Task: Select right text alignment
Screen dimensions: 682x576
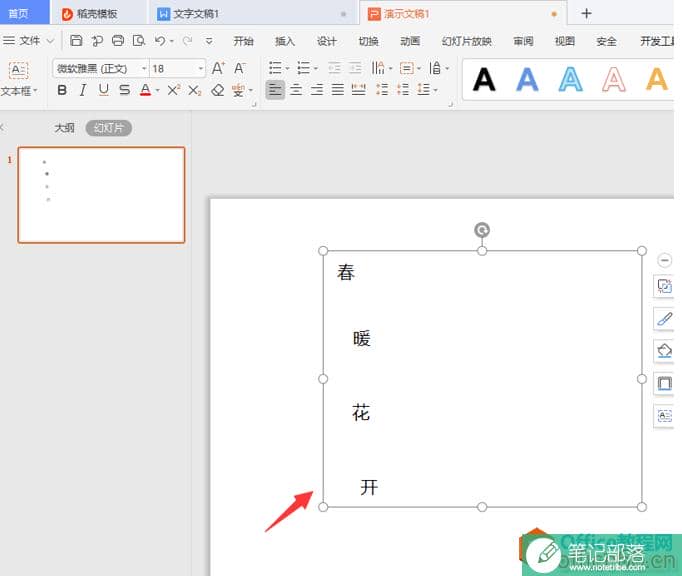Action: (317, 90)
